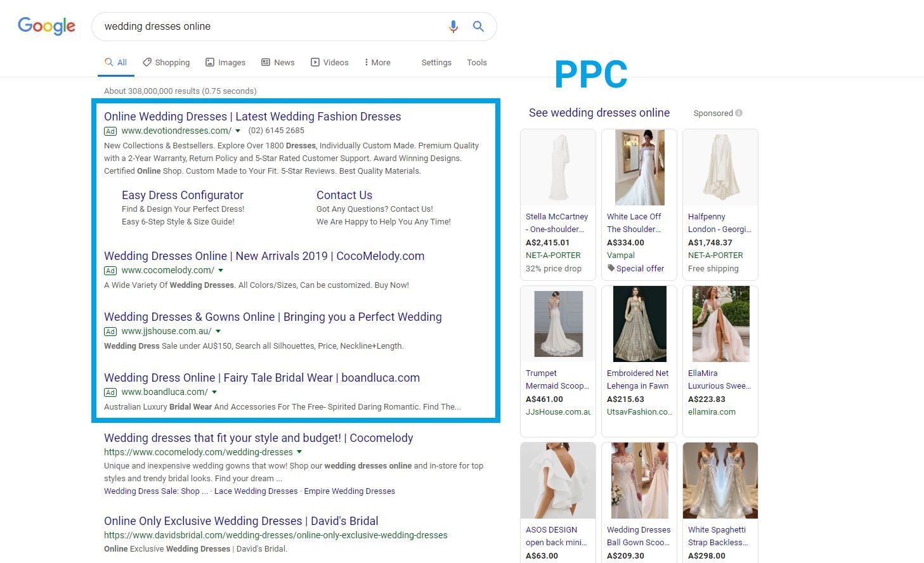Click the ASOS DESIGN open back mini title
The height and width of the screenshot is (563, 924).
556,536
